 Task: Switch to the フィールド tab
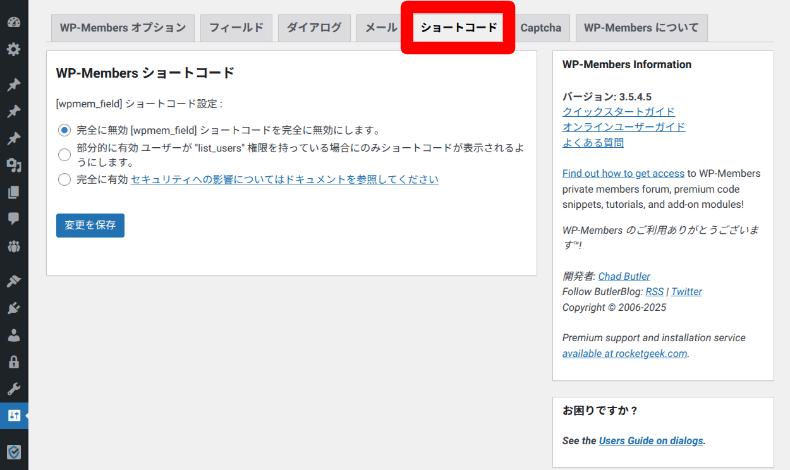tap(236, 28)
